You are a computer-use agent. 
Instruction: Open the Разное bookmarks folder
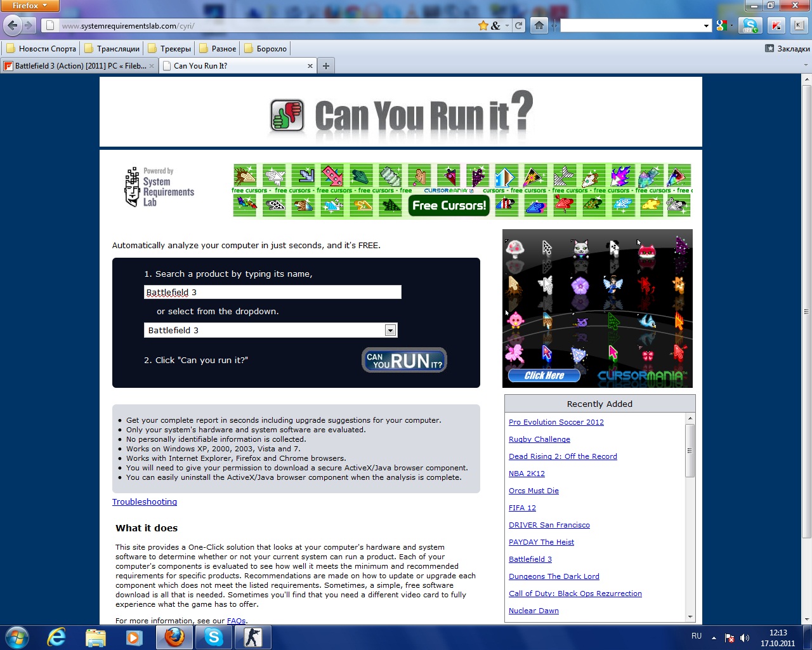point(218,49)
